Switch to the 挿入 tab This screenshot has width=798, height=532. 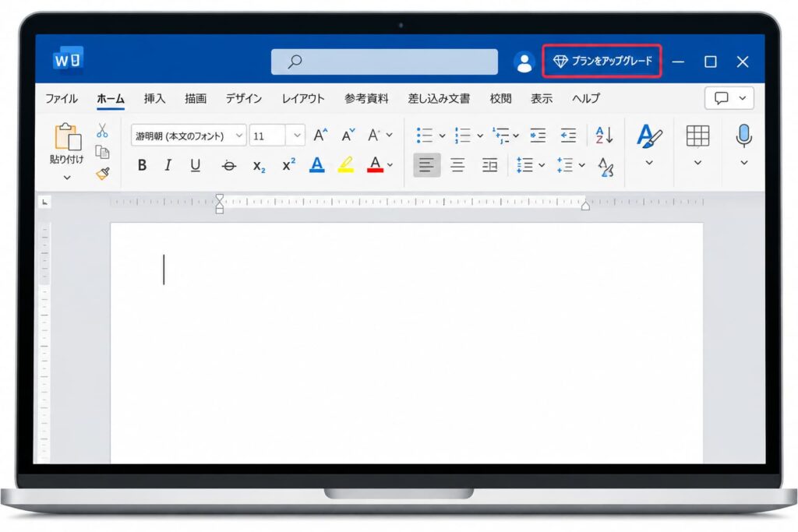pos(154,98)
